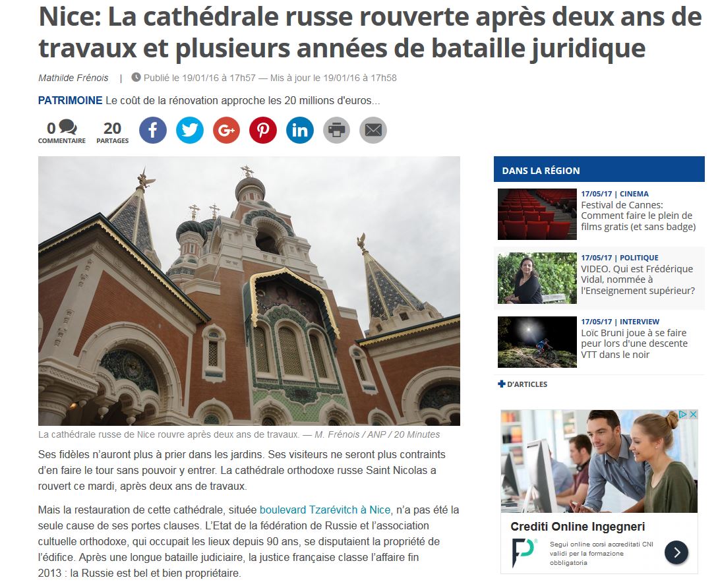Screen dimensions: 718x588
Task: Pin article on Pinterest
Action: (263, 130)
